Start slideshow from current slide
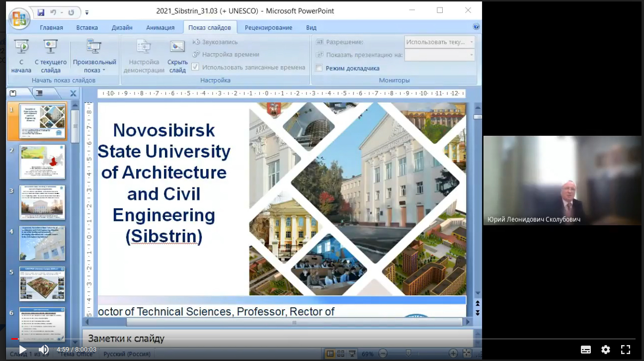Image resolution: width=644 pixels, height=361 pixels. pyautogui.click(x=51, y=56)
